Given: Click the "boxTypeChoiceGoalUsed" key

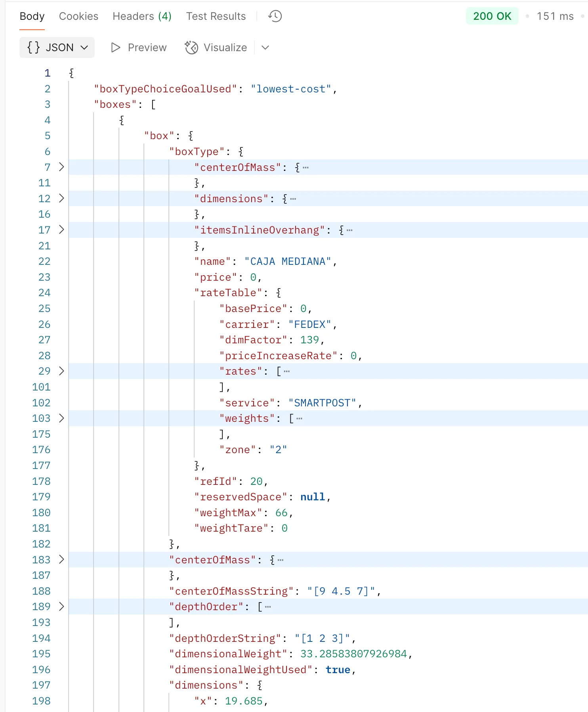Looking at the screenshot, I should [x=165, y=89].
